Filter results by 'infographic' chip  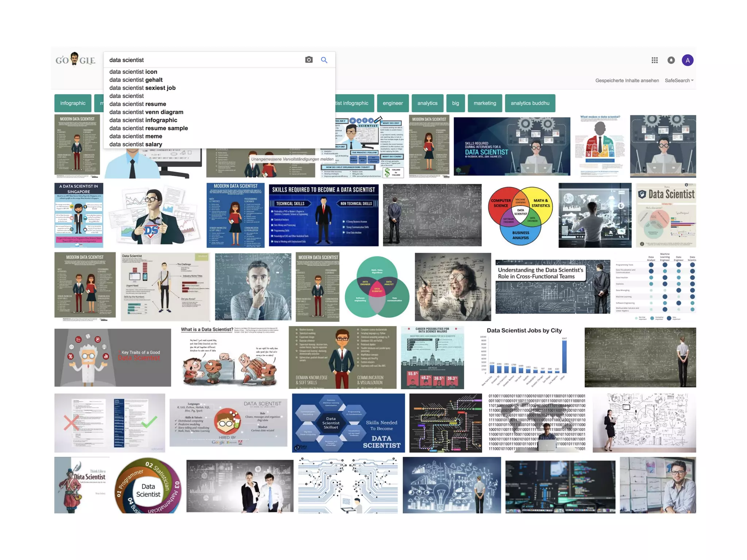73,103
